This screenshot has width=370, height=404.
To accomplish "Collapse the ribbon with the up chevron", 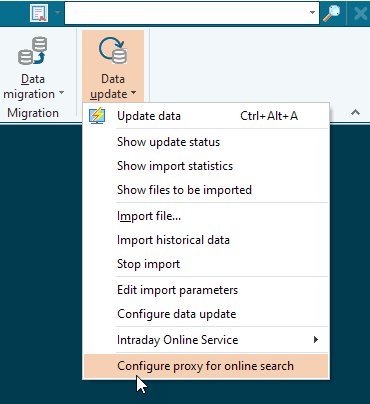I will 355,112.
